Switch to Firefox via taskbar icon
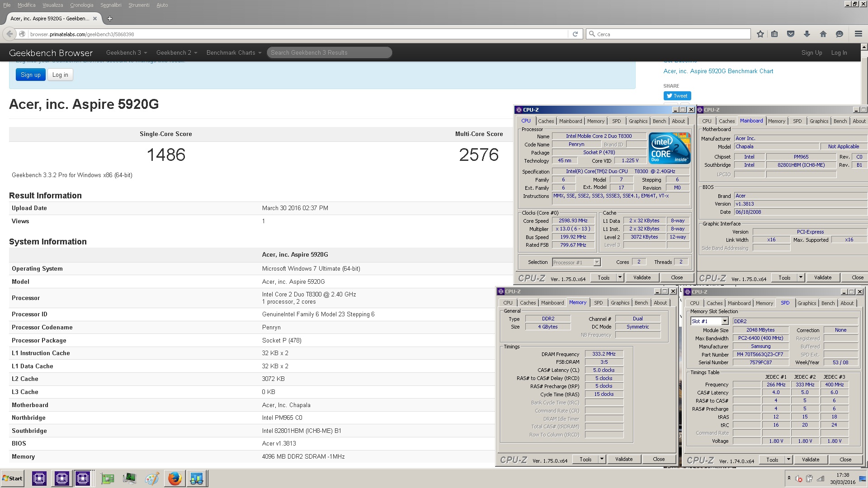The width and height of the screenshot is (868, 488). pos(175,479)
